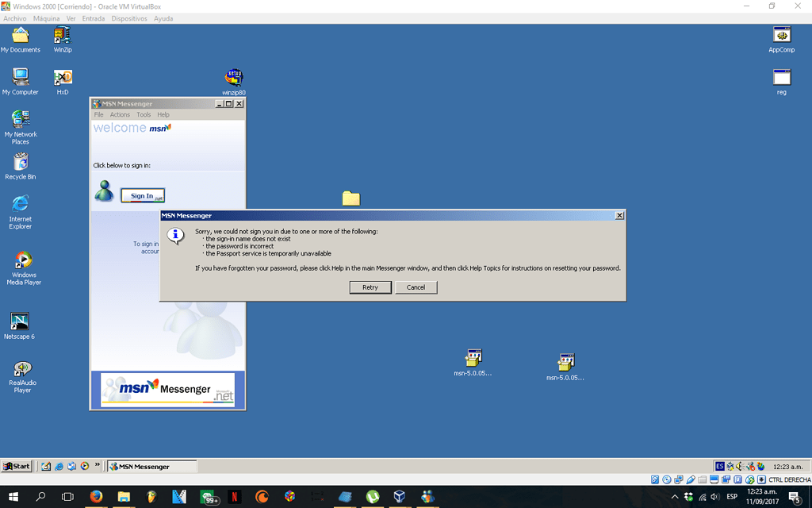Click the Retry button in the dialog
Image resolution: width=812 pixels, height=508 pixels.
(x=370, y=287)
